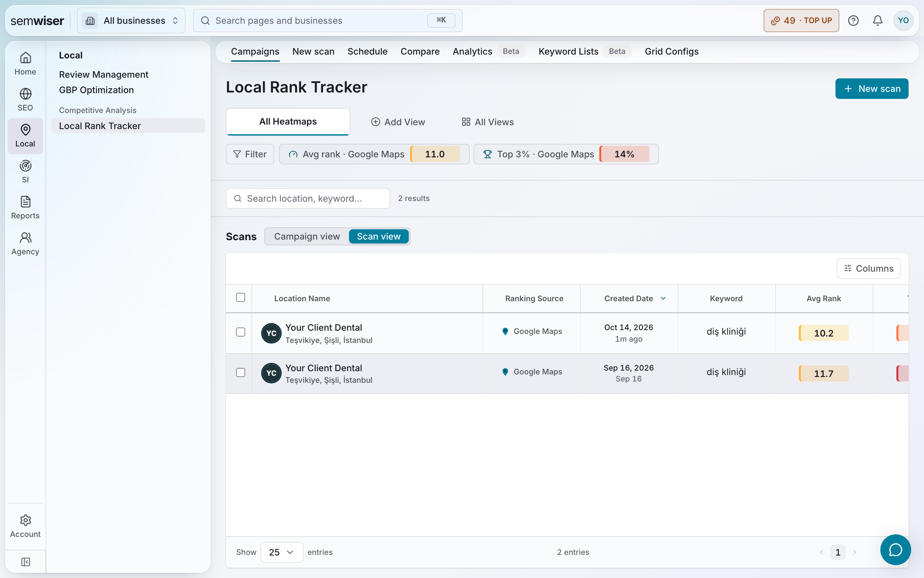
Task: Switch to Campaign view
Action: 307,236
